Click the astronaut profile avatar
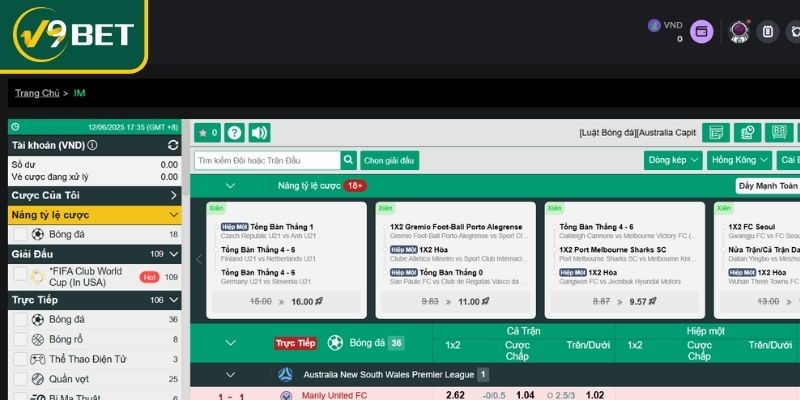The height and width of the screenshot is (400, 800). point(740,32)
